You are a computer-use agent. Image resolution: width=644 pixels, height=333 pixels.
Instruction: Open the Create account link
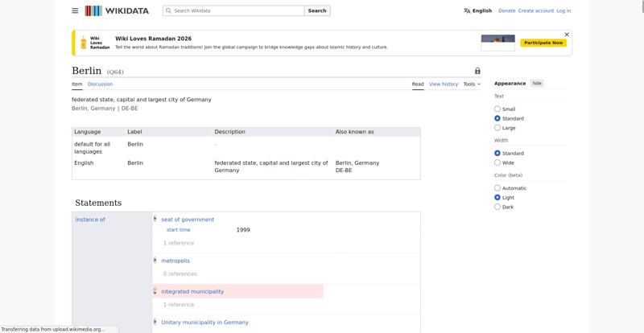(535, 11)
